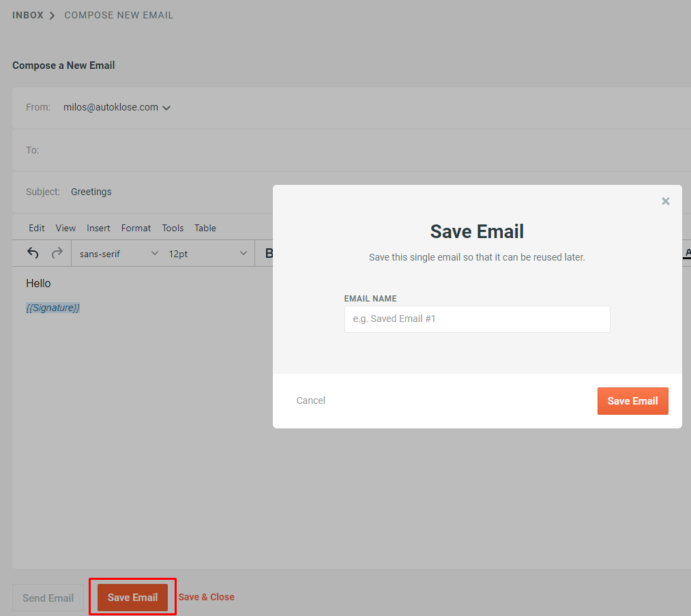
Task: Open text color via the A icon
Action: pos(688,252)
